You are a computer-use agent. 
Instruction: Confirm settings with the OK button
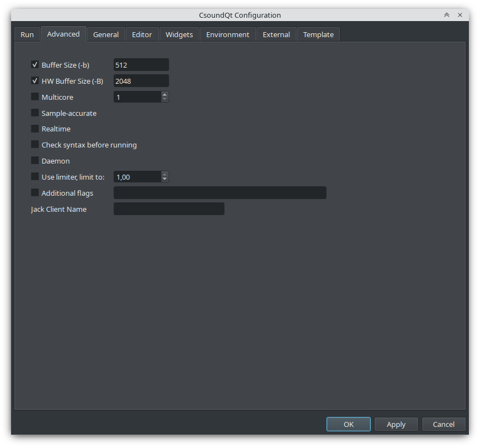pyautogui.click(x=349, y=424)
